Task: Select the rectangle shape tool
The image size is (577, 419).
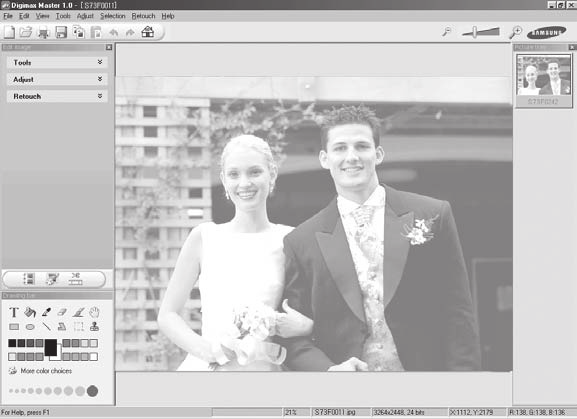Action: [x=14, y=327]
